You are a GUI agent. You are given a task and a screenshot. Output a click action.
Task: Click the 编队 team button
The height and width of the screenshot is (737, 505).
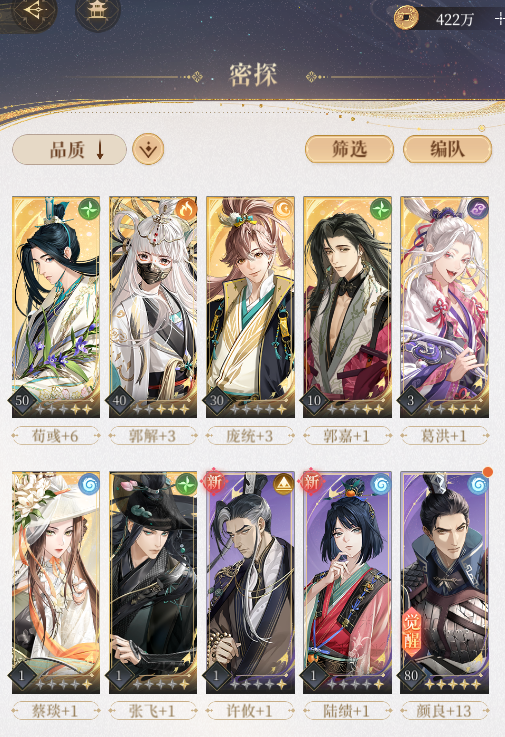[447, 149]
